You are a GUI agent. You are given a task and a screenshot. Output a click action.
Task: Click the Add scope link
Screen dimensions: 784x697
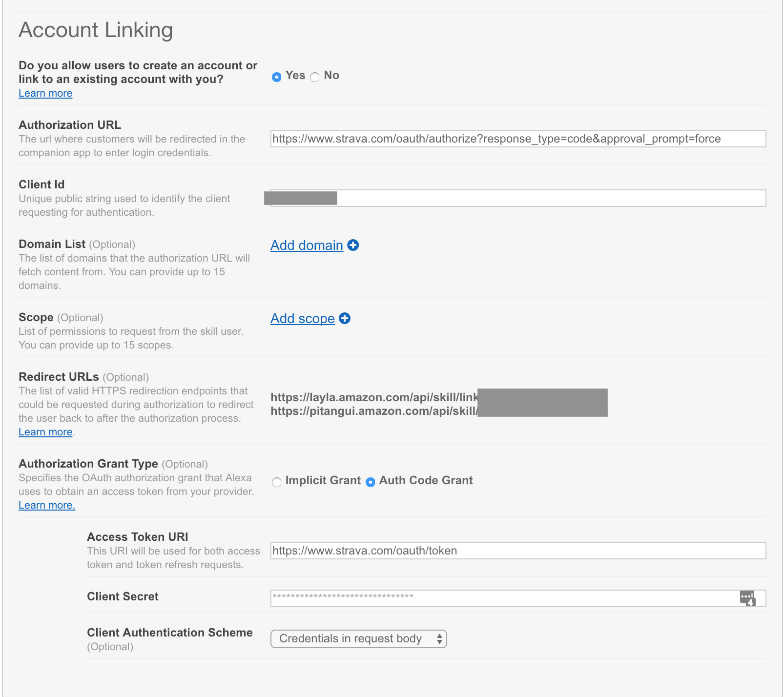[303, 318]
